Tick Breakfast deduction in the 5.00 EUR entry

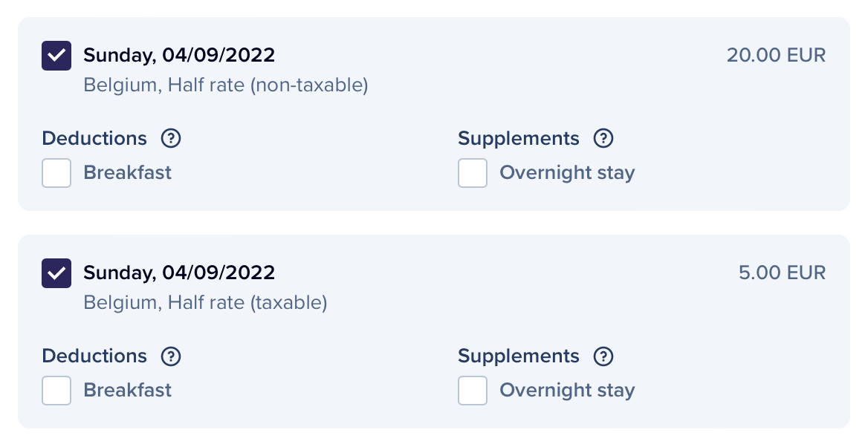56,391
